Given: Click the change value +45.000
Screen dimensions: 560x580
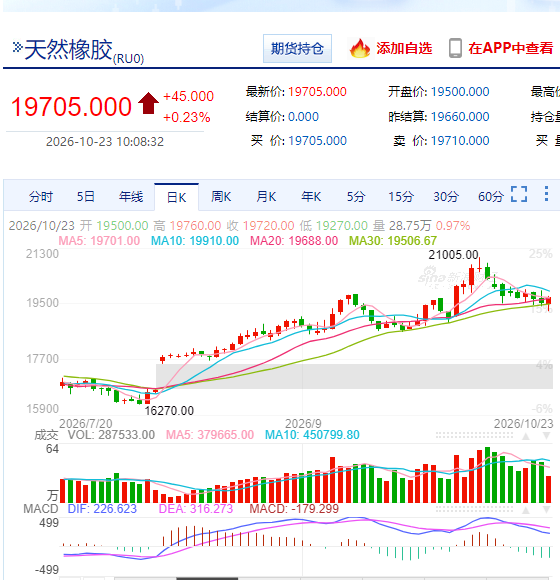Looking at the screenshot, I should click(x=188, y=96).
